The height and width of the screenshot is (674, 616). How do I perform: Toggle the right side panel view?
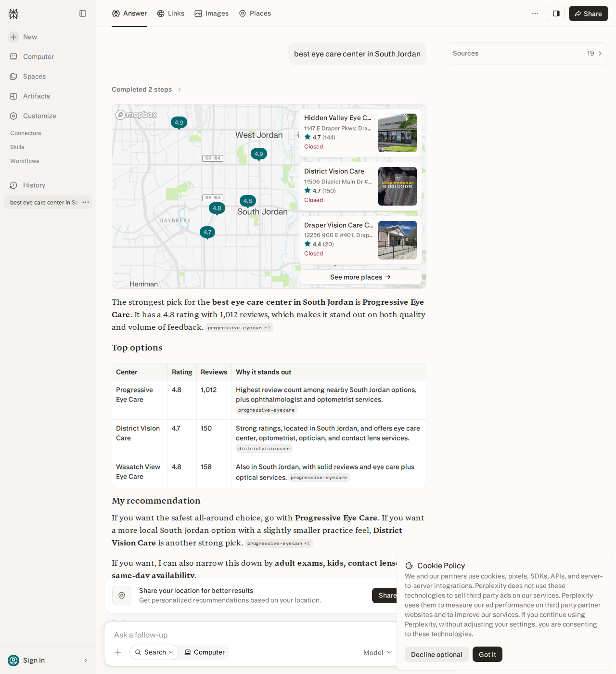pos(556,13)
